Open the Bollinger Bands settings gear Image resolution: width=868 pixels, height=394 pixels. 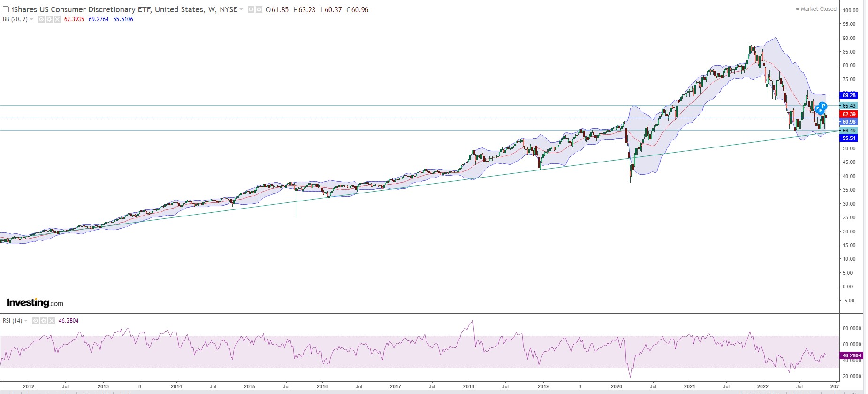[x=49, y=19]
